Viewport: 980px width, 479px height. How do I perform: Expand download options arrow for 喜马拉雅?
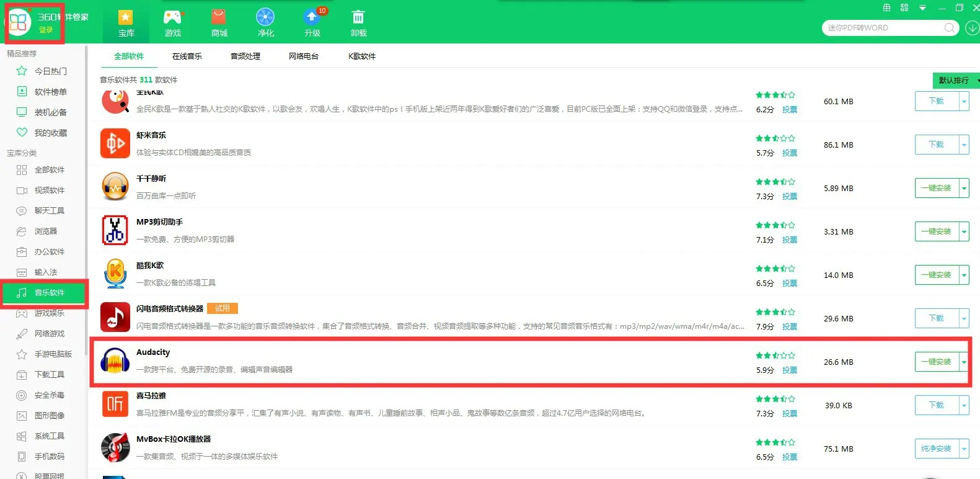point(964,405)
